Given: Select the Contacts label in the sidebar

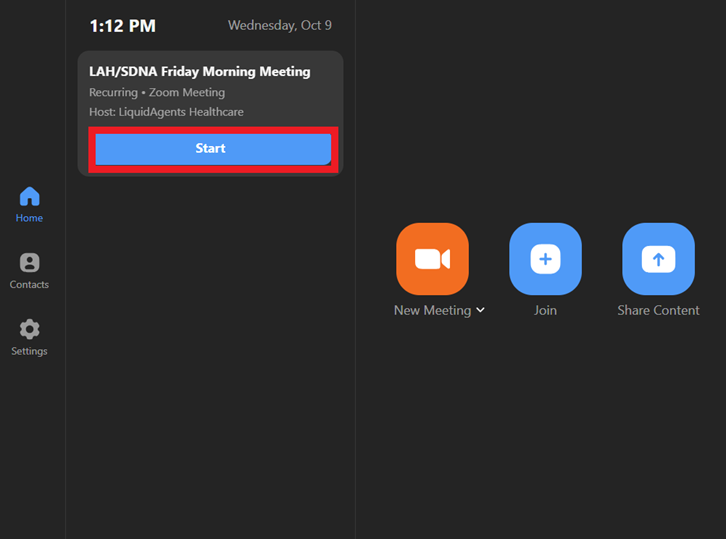Looking at the screenshot, I should pyautogui.click(x=29, y=285).
